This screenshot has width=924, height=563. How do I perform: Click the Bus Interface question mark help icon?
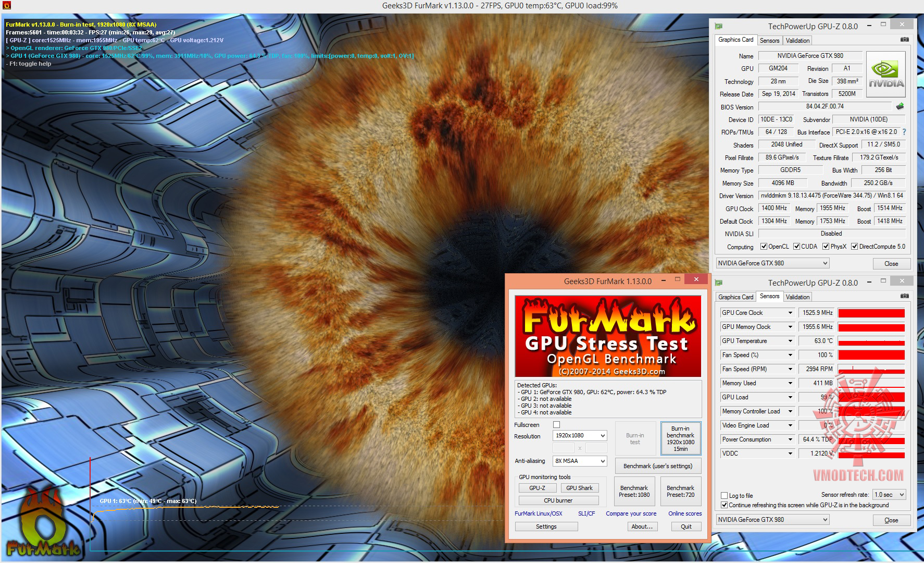coord(904,132)
